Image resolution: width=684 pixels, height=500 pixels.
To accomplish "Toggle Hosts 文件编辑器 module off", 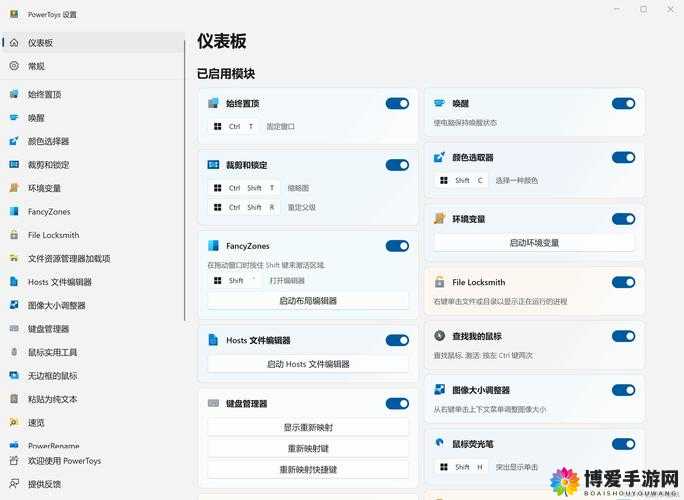I will pyautogui.click(x=397, y=340).
